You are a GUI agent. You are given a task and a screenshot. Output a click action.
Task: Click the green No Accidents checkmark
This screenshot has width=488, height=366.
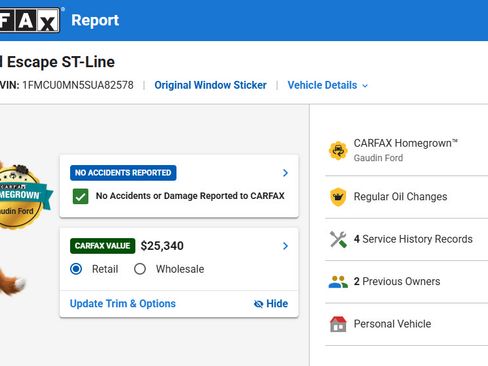coord(81,196)
